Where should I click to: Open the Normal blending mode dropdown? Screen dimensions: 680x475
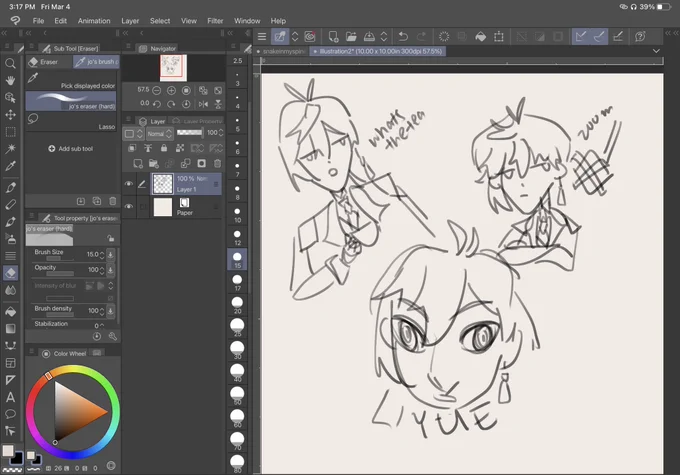(x=159, y=133)
